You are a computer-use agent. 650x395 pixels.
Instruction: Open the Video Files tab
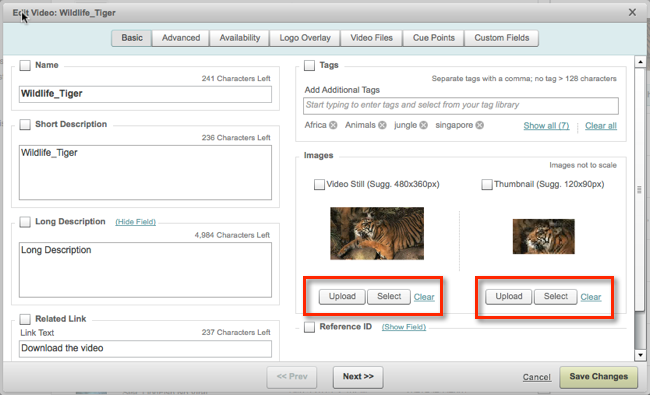[371, 38]
